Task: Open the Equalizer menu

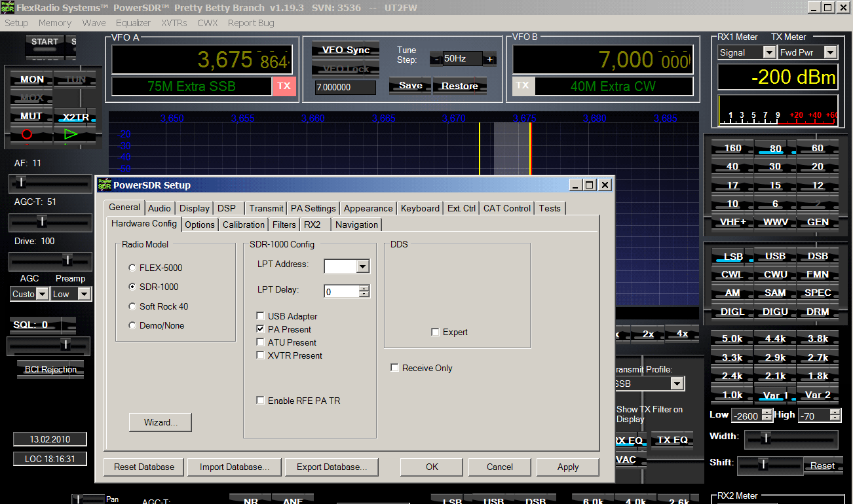Action: click(133, 23)
